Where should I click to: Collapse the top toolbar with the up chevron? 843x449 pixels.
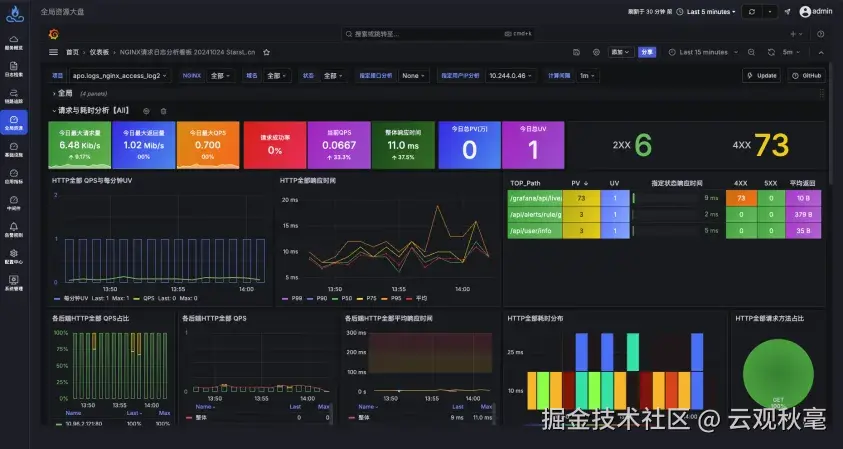click(x=821, y=52)
